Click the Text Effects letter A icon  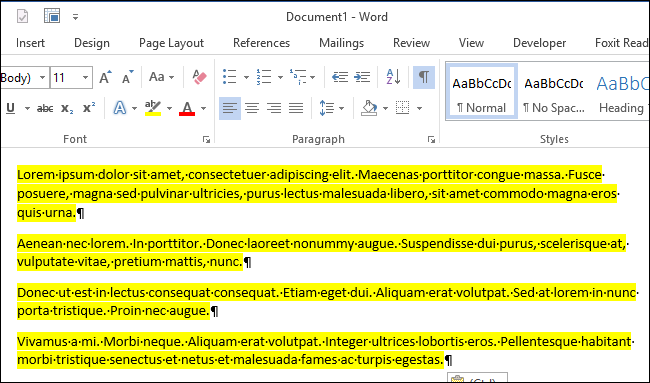120,109
